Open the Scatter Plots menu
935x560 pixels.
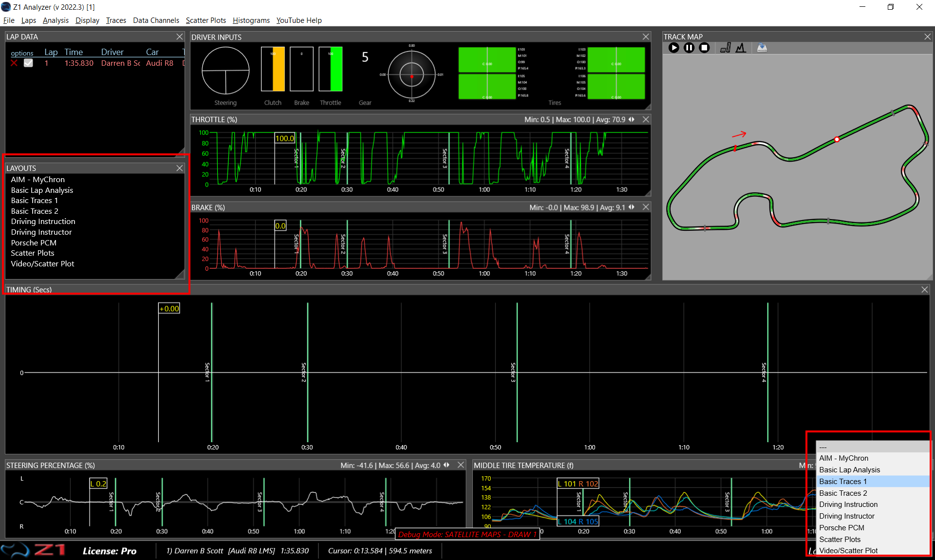(206, 20)
